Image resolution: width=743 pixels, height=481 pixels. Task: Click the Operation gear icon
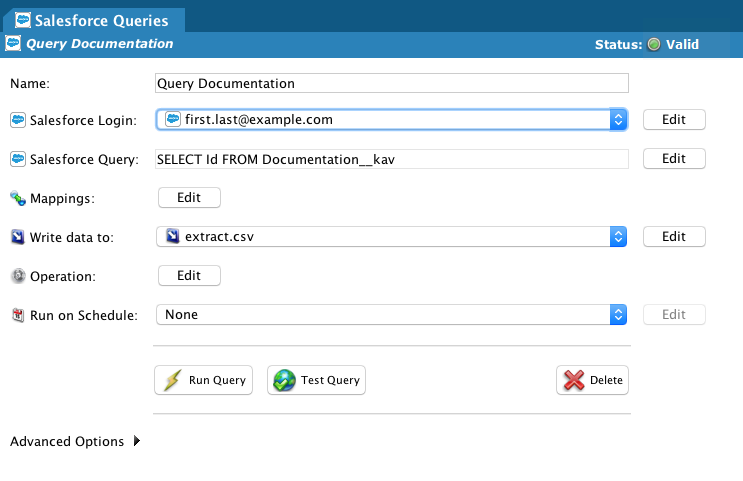pos(18,276)
